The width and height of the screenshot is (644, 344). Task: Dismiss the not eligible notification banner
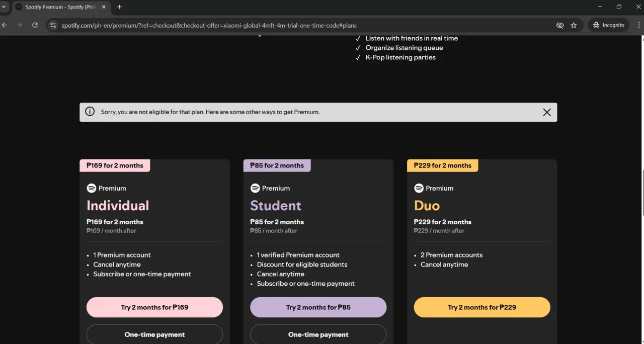click(547, 112)
